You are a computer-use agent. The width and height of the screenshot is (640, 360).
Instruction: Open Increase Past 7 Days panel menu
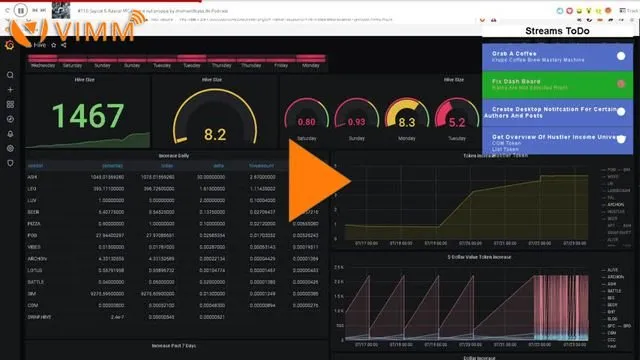pyautogui.click(x=173, y=346)
